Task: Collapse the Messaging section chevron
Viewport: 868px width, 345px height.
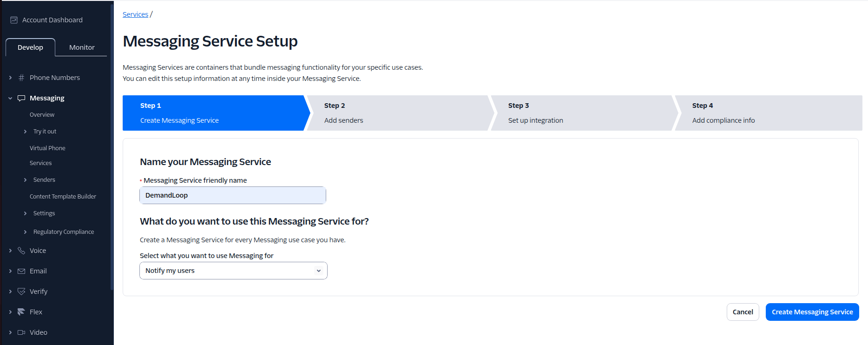Action: coord(10,98)
